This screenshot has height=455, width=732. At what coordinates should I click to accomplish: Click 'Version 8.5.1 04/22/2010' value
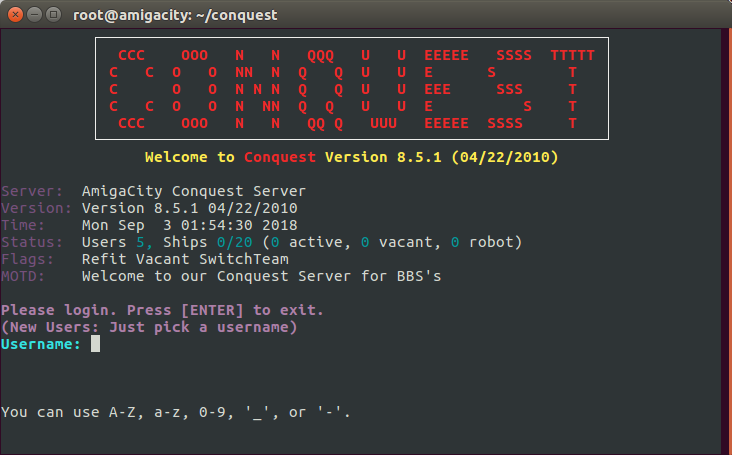(190, 208)
